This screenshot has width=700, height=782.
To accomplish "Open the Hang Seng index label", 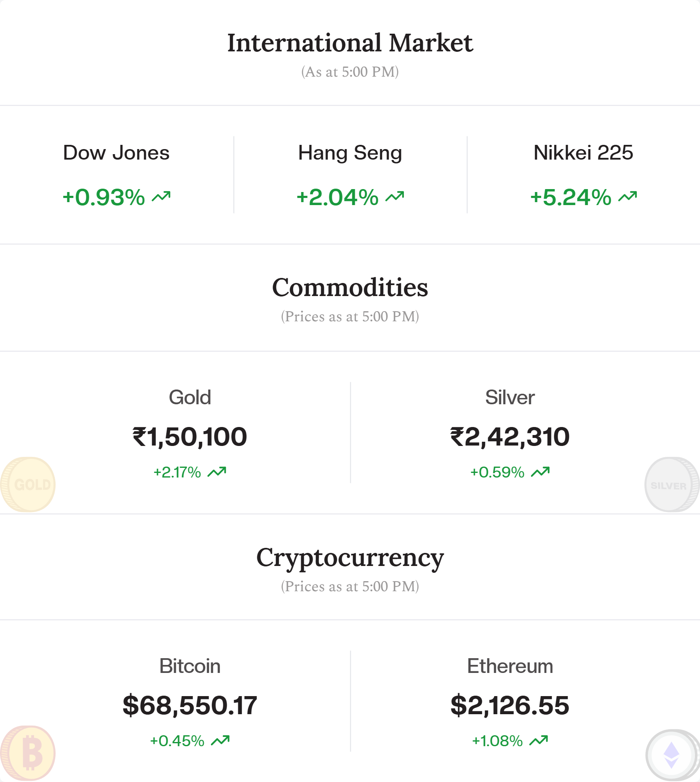I will [x=350, y=152].
